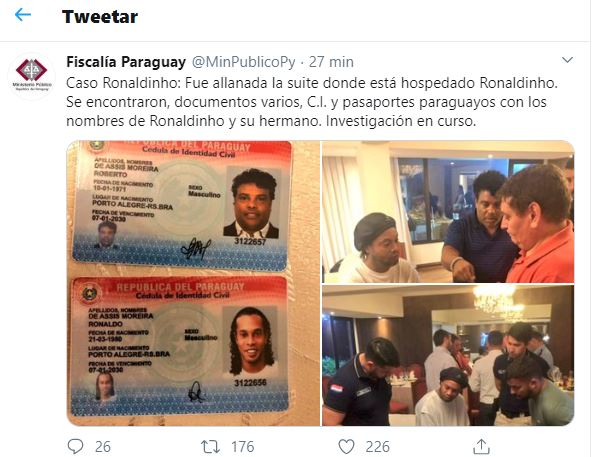Open the top-right hotel suite photo

click(448, 211)
